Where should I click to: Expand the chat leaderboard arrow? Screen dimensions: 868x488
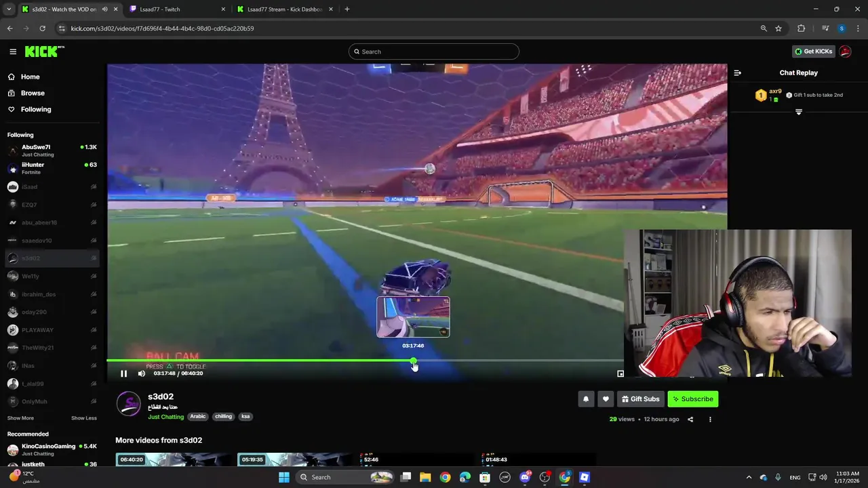799,112
